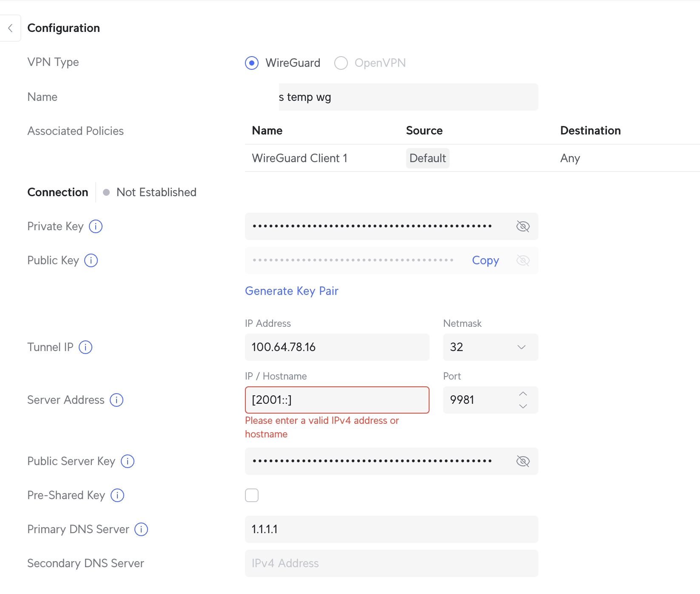The image size is (700, 594).
Task: Show info for Pre-Shared Key
Action: tap(117, 495)
